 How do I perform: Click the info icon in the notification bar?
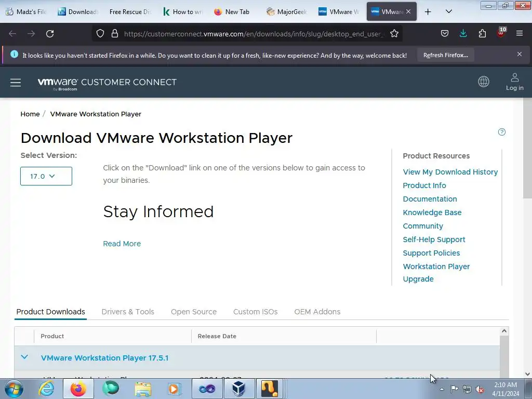click(14, 54)
